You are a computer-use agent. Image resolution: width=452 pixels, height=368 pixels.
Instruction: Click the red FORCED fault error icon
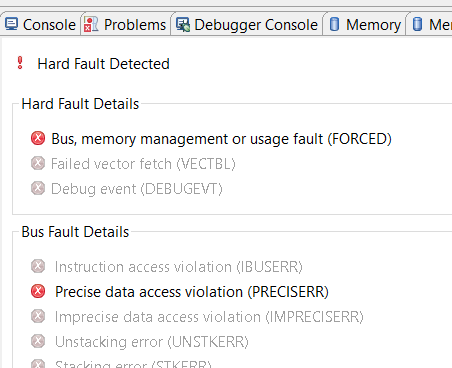click(x=38, y=138)
